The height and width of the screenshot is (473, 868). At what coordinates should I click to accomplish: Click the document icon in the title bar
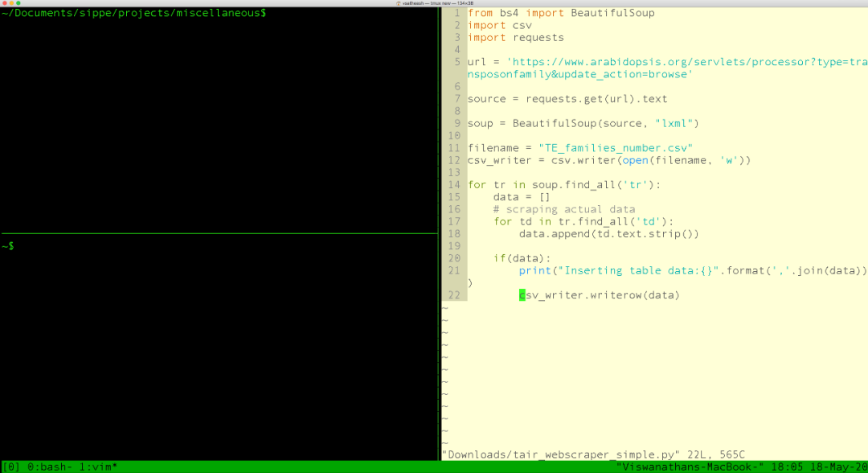coord(399,3)
